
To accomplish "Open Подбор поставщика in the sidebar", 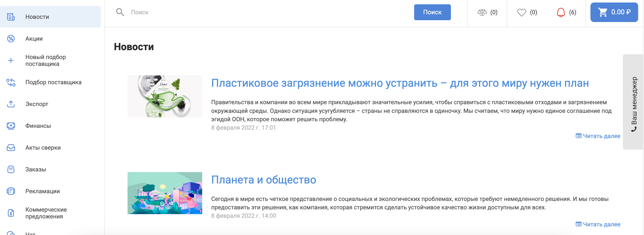I will point(53,82).
